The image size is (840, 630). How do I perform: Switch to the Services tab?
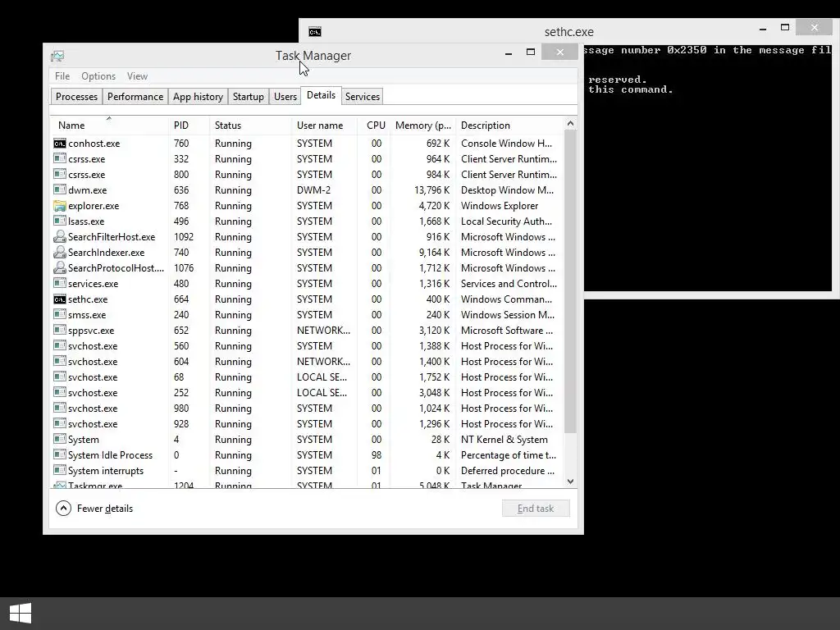click(x=362, y=97)
